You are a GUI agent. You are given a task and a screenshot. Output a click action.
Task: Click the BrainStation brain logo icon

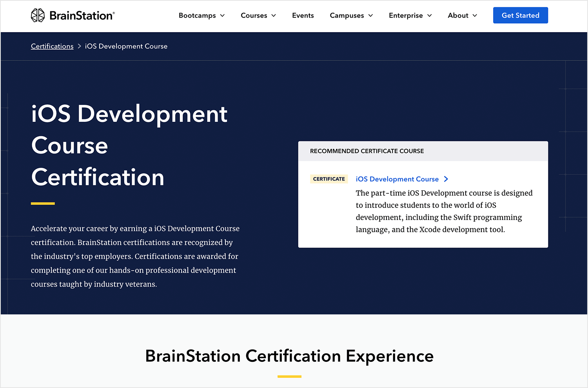pyautogui.click(x=38, y=15)
